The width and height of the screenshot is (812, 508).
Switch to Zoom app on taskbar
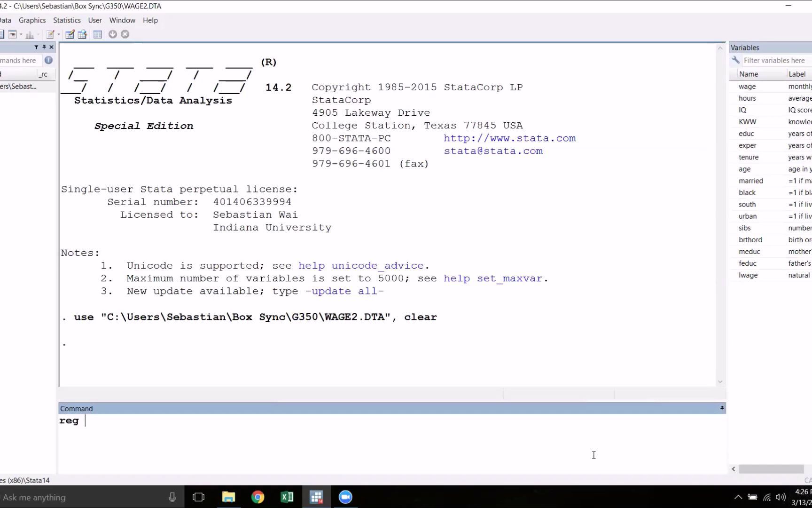(x=345, y=497)
